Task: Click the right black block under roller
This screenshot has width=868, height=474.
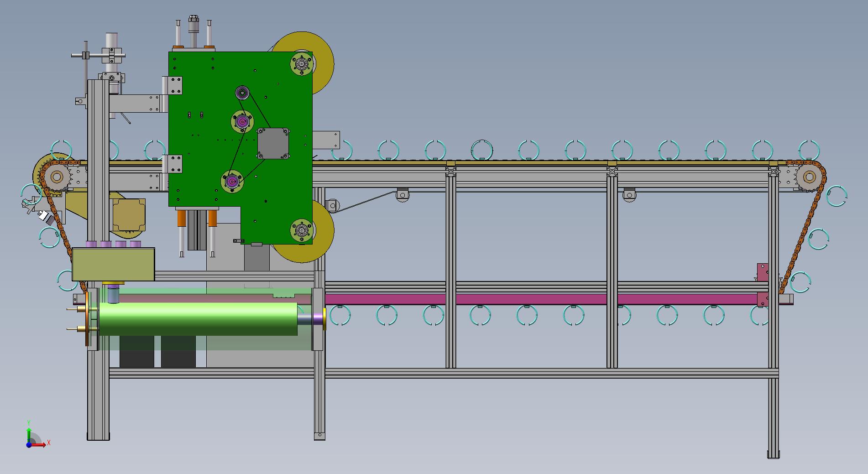Action: (178, 352)
